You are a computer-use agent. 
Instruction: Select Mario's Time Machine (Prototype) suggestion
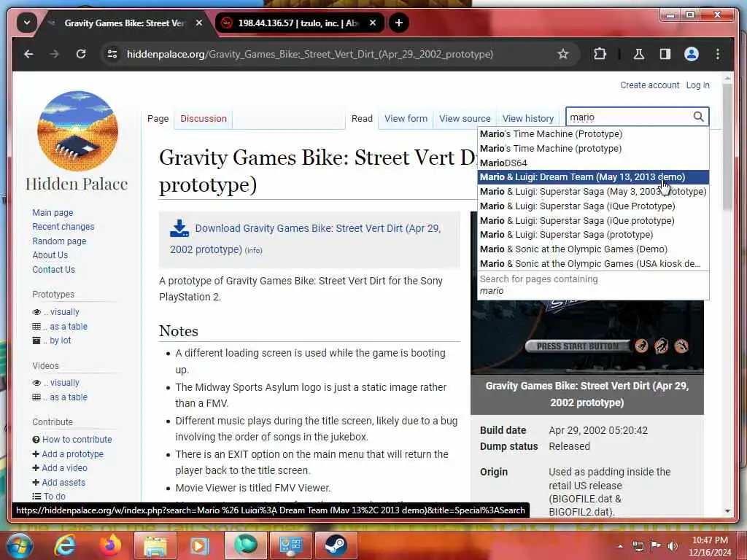point(593,134)
